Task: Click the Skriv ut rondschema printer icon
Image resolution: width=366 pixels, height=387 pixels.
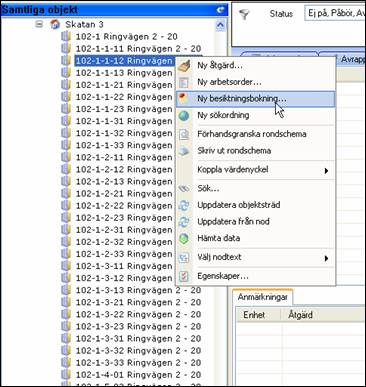Action: (x=184, y=151)
